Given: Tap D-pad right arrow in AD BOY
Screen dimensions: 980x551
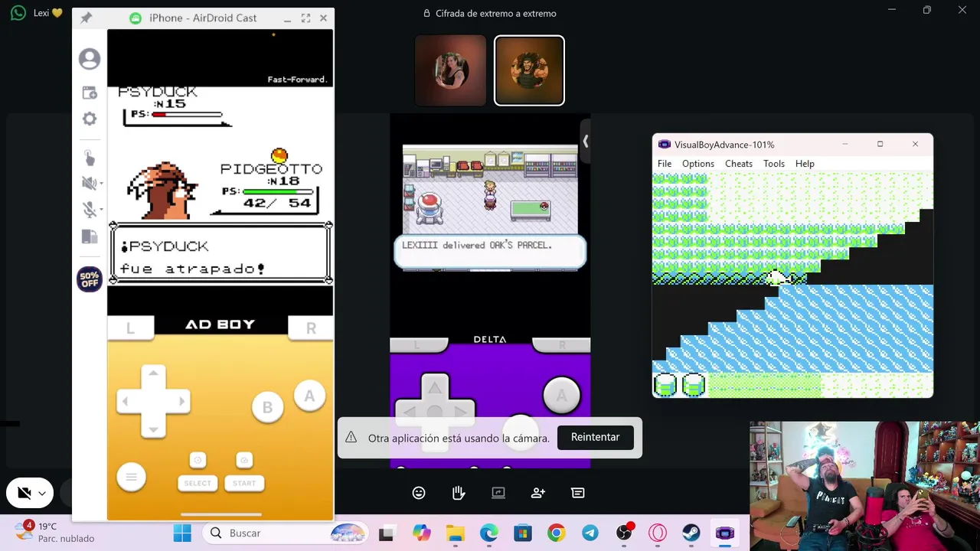Looking at the screenshot, I should pos(181,401).
